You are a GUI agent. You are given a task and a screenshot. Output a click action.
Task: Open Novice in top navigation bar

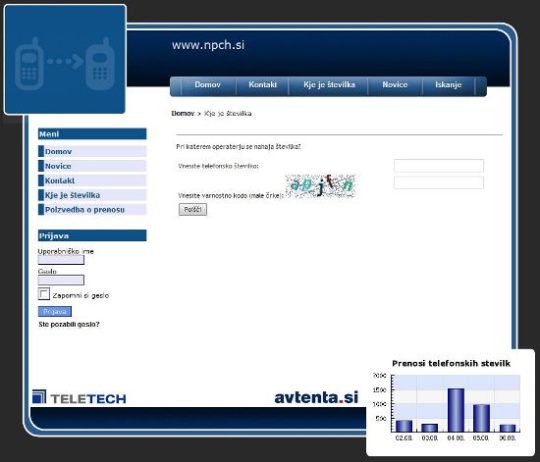[x=395, y=85]
